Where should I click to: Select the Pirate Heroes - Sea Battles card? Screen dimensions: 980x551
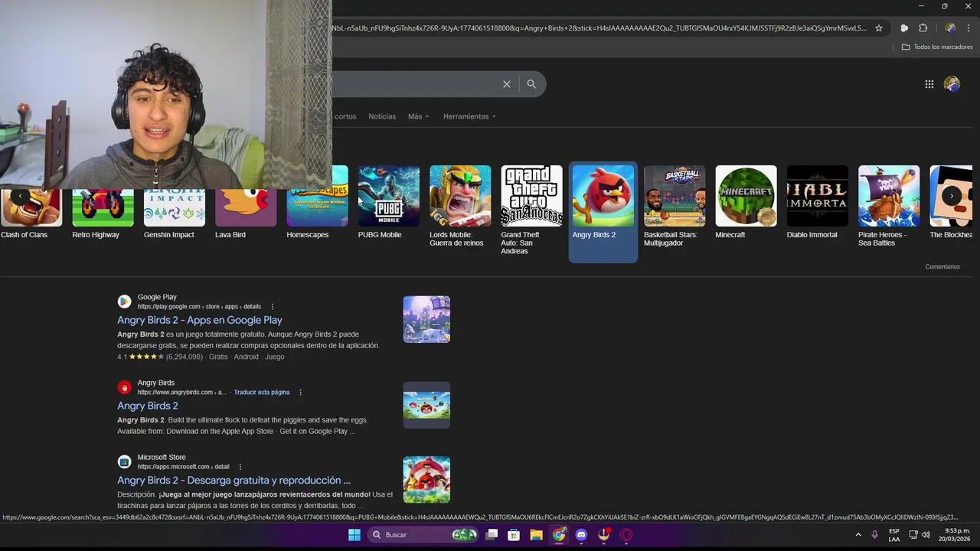(889, 207)
